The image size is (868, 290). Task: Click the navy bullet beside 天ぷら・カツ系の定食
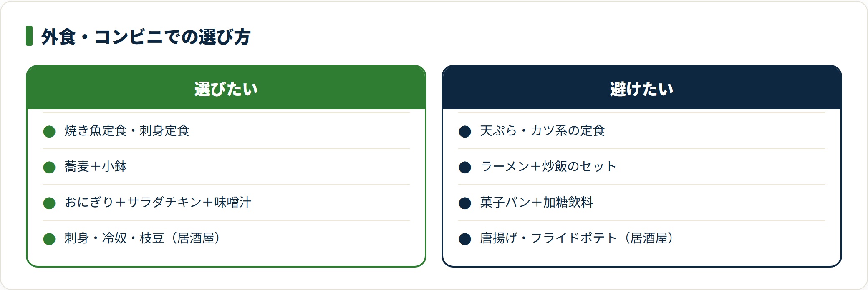point(465,132)
